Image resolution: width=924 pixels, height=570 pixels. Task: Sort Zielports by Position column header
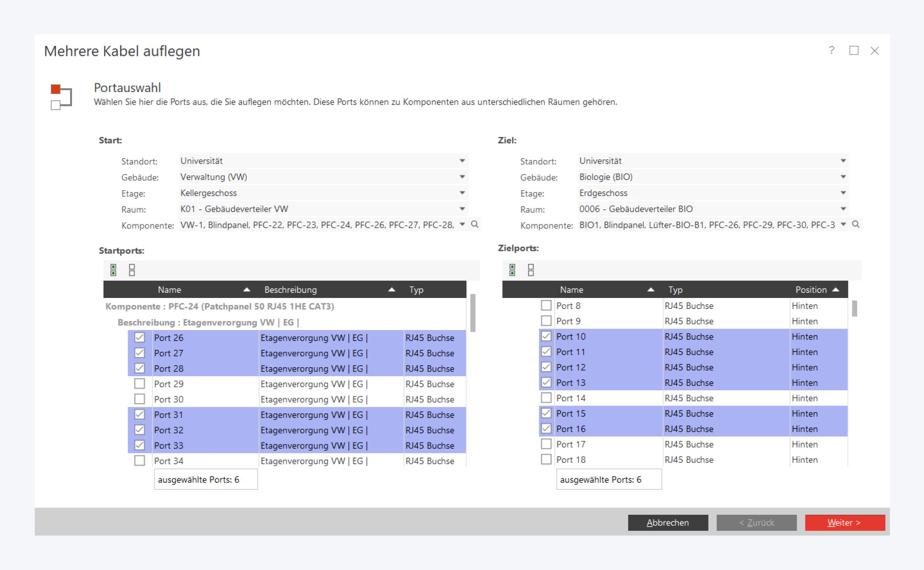pyautogui.click(x=811, y=290)
